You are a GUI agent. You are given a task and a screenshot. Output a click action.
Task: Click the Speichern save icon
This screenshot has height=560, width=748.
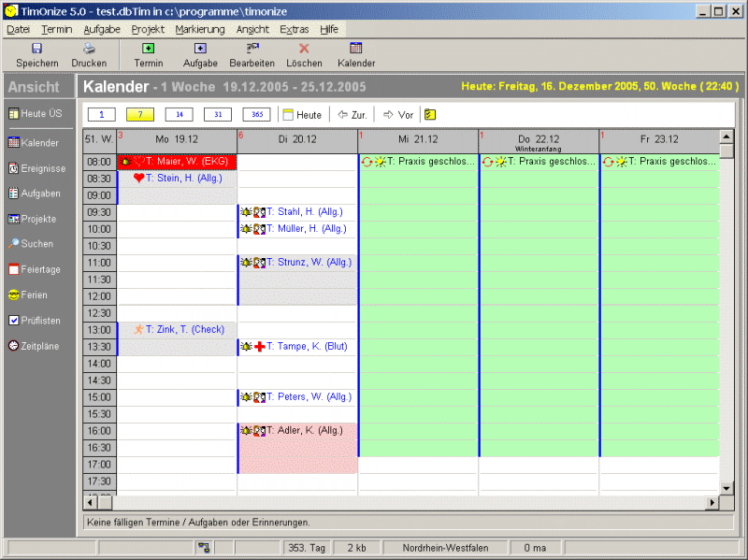[x=36, y=49]
